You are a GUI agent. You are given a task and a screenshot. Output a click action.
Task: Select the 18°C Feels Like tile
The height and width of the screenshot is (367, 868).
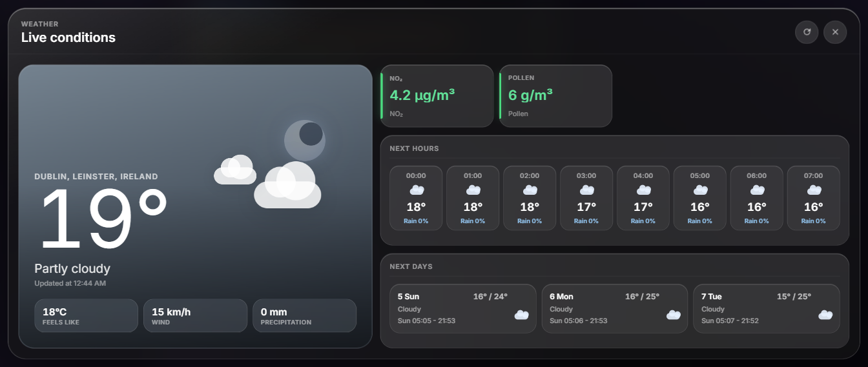(86, 315)
